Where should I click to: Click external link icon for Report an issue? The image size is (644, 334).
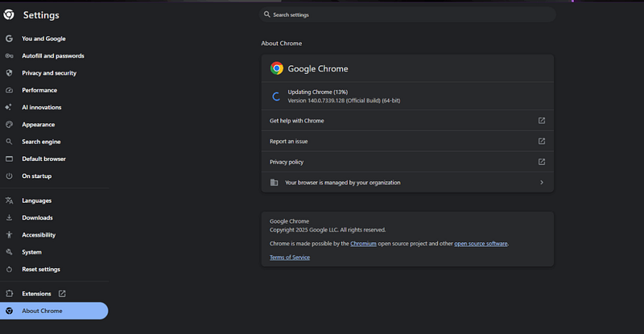(542, 142)
